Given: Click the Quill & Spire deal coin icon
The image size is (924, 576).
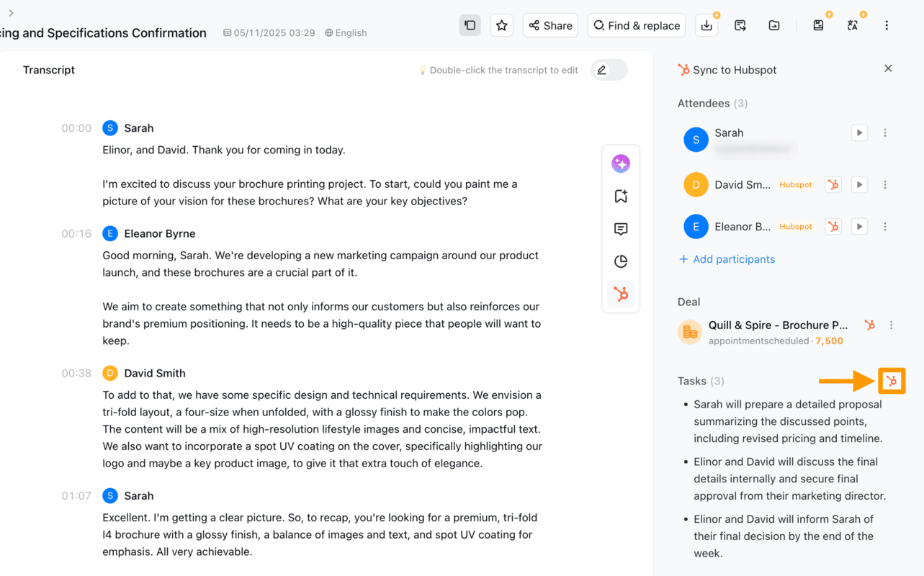Looking at the screenshot, I should point(690,332).
